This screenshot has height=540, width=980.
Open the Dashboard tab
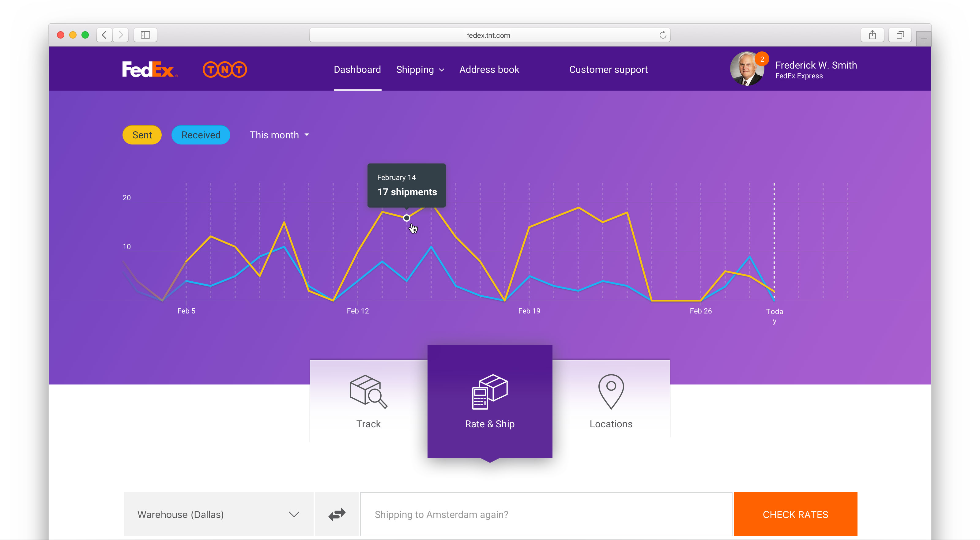[357, 69]
